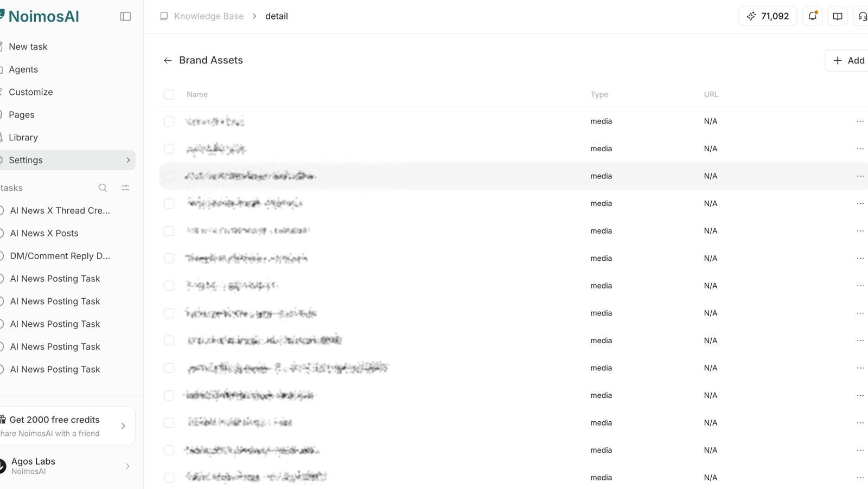Viewport: 868px width, 489px height.
Task: Search the tasks list
Action: coord(103,188)
